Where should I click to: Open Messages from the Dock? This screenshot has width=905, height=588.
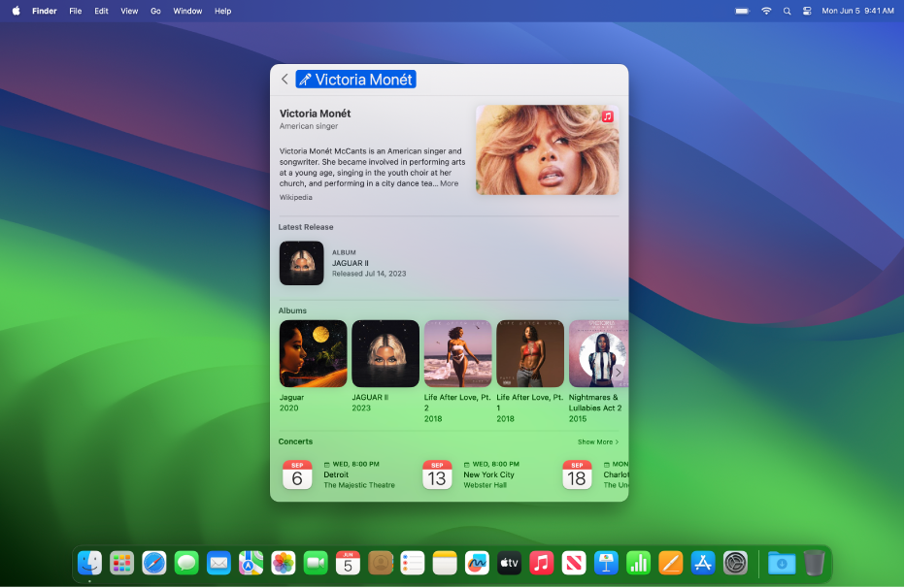(x=186, y=563)
